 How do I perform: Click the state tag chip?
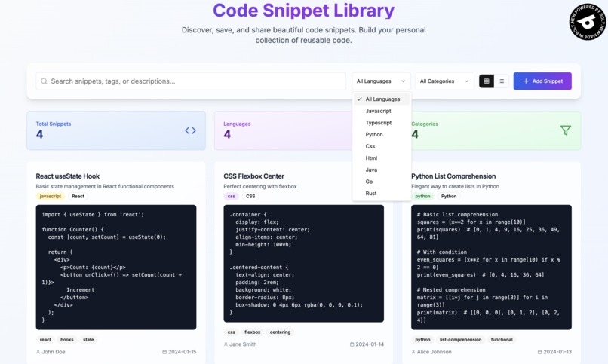click(x=88, y=340)
